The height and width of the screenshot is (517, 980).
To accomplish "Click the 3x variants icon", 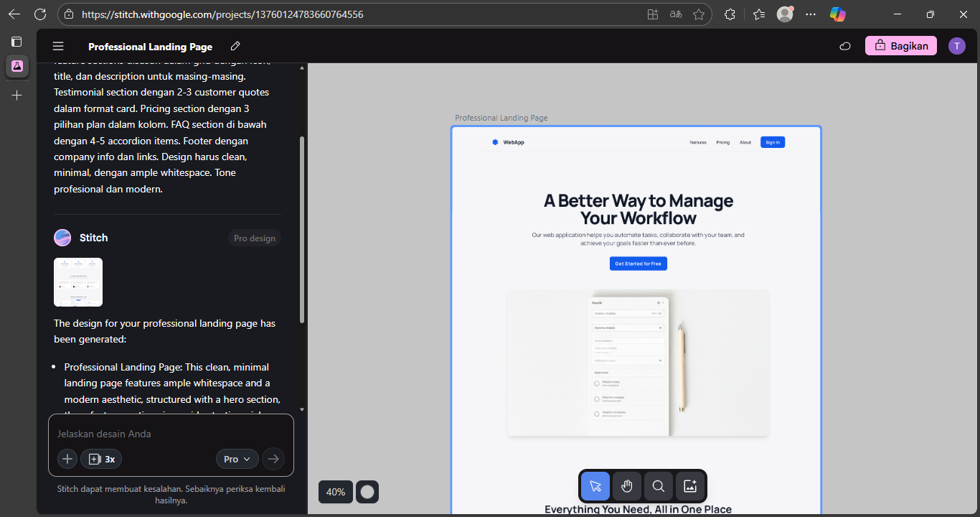I will pos(100,459).
